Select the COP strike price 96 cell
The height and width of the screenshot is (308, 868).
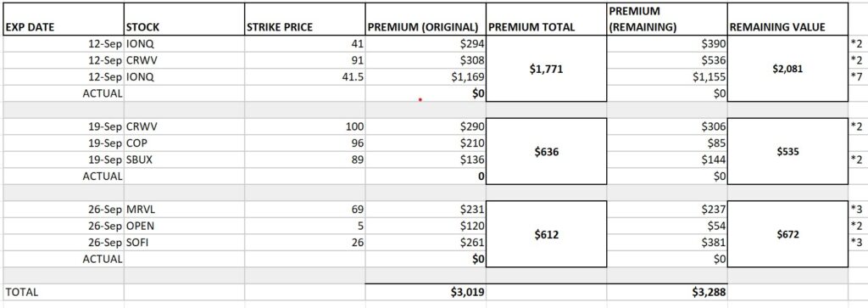tap(304, 143)
